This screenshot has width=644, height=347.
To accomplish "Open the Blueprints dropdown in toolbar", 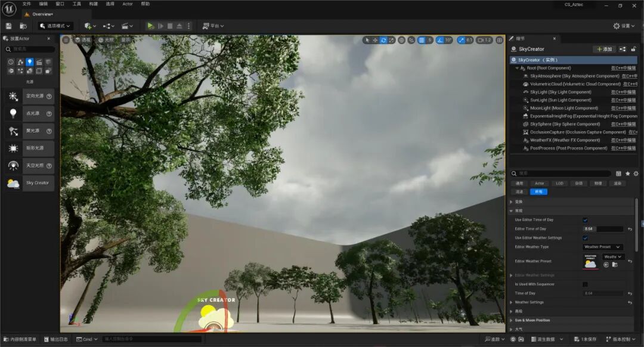I will (x=109, y=26).
